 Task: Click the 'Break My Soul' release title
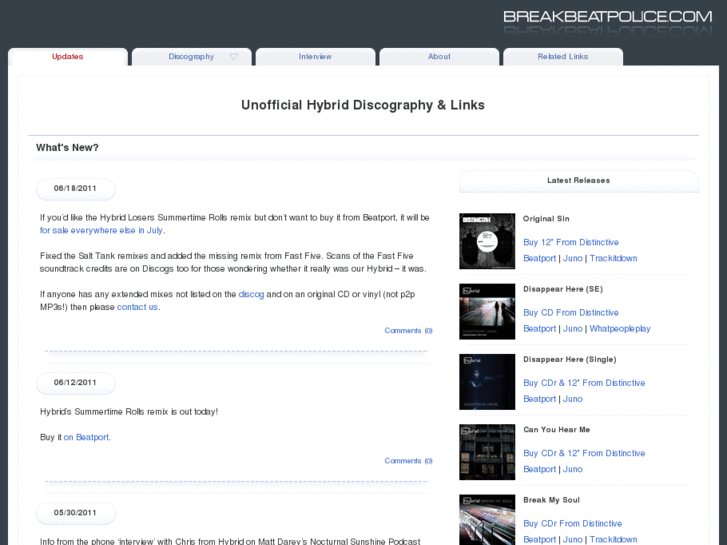coord(551,500)
